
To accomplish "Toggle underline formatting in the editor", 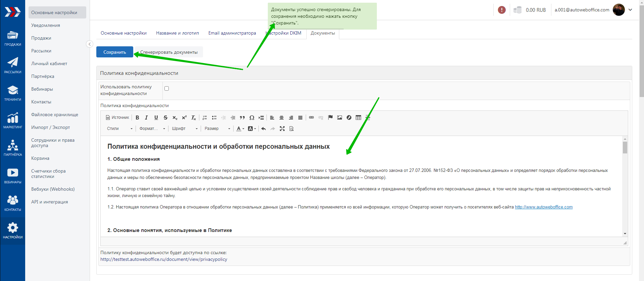I will pyautogui.click(x=156, y=118).
